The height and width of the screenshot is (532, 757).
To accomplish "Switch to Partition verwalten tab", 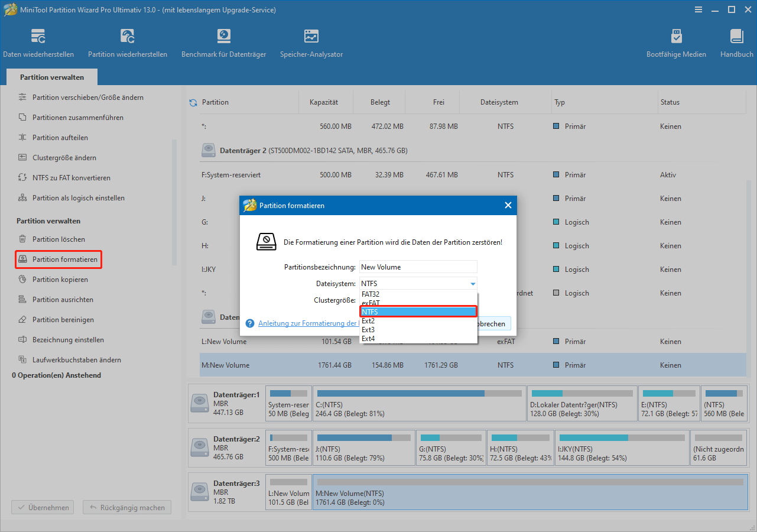I will tap(52, 77).
